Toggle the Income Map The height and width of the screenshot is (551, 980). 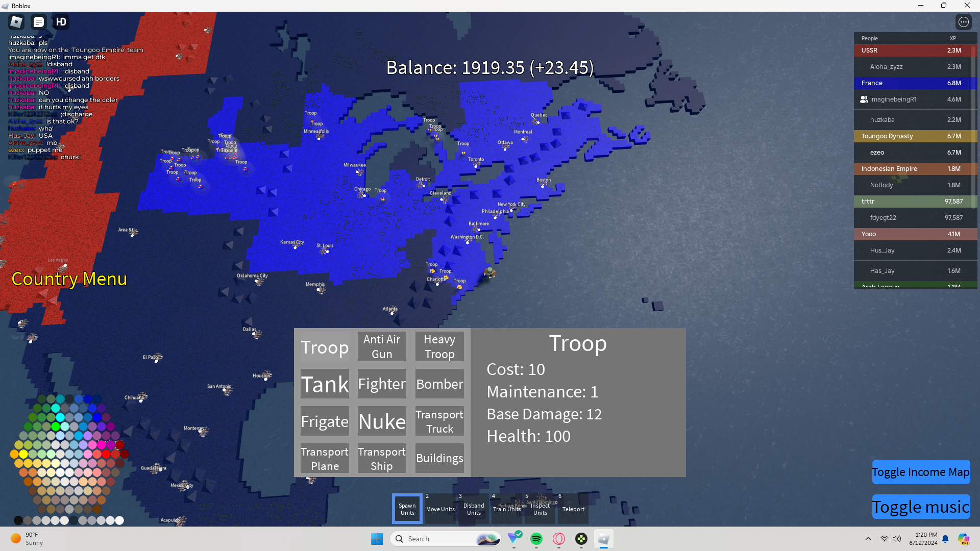pyautogui.click(x=920, y=472)
